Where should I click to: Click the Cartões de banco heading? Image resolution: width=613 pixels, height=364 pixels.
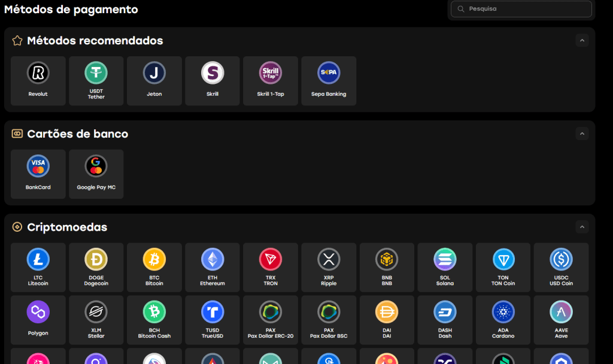point(77,134)
